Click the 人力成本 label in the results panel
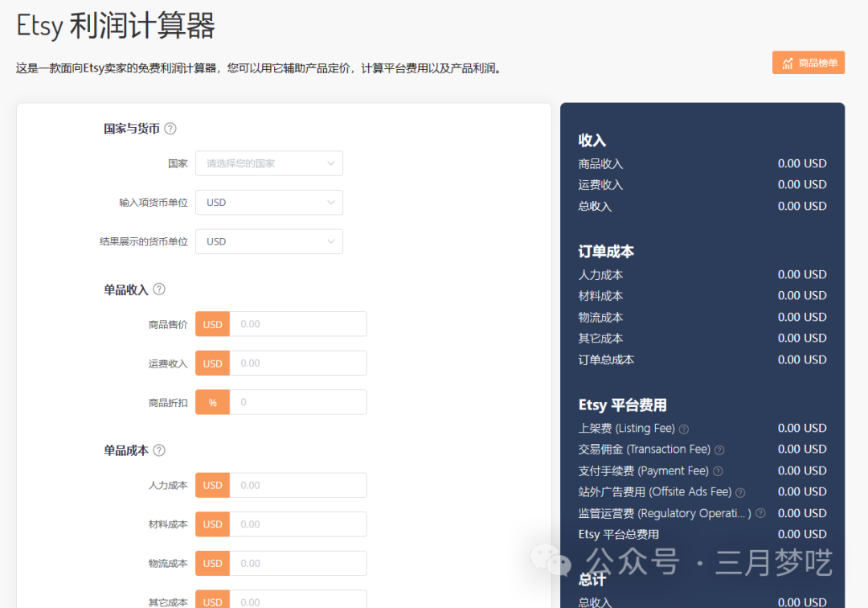The height and width of the screenshot is (608, 868). tap(600, 275)
